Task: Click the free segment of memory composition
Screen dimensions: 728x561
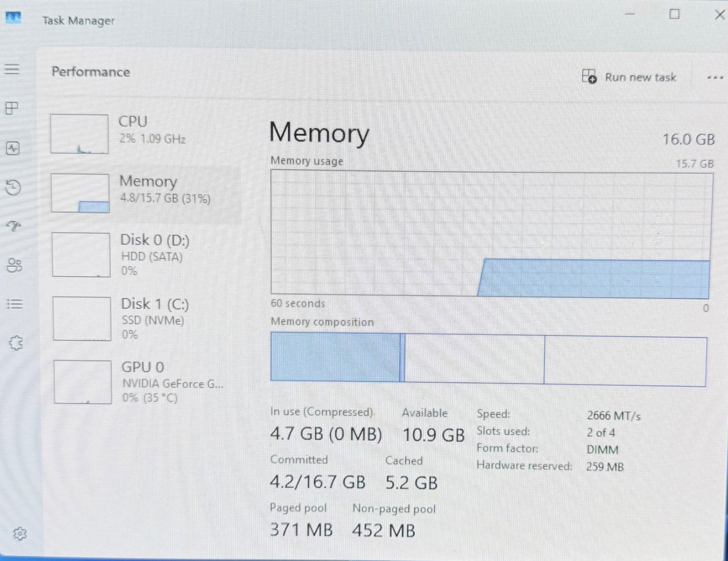Action: 625,361
